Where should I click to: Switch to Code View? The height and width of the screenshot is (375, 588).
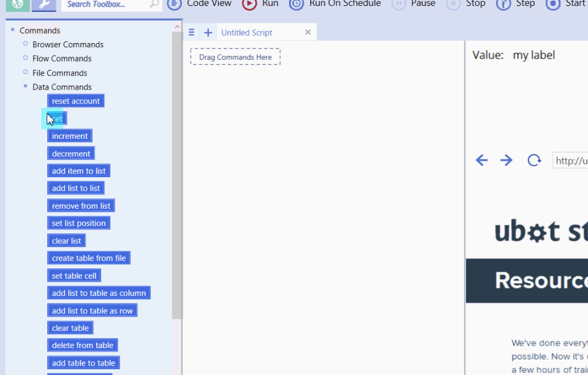[199, 4]
